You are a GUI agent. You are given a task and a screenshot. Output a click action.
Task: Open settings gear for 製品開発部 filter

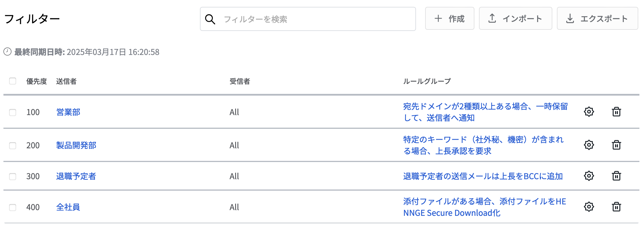[589, 145]
